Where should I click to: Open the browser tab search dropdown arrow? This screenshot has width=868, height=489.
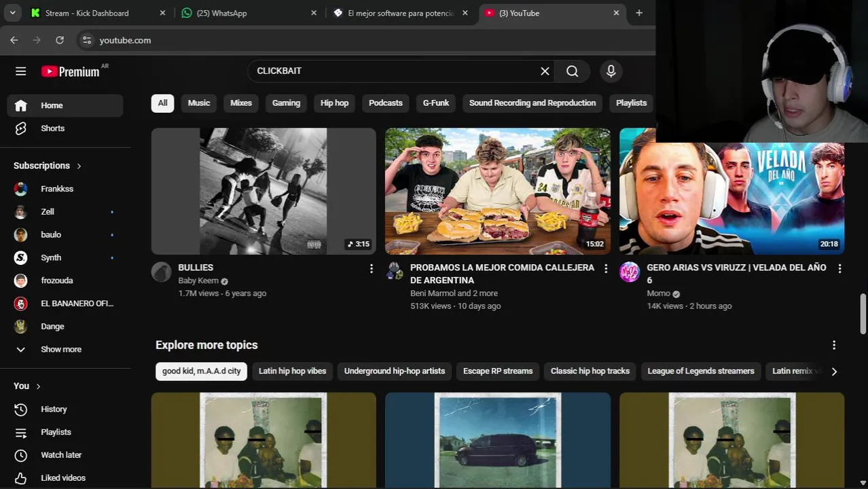13,13
